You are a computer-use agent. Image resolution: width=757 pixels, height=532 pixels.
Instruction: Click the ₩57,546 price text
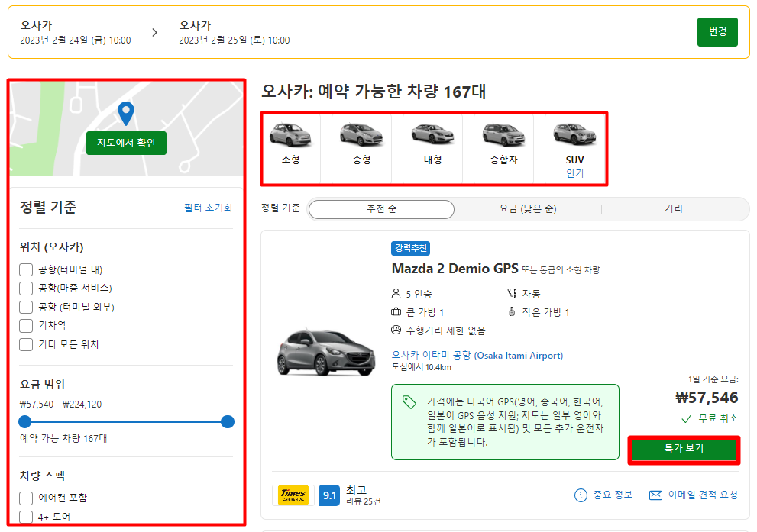click(707, 398)
